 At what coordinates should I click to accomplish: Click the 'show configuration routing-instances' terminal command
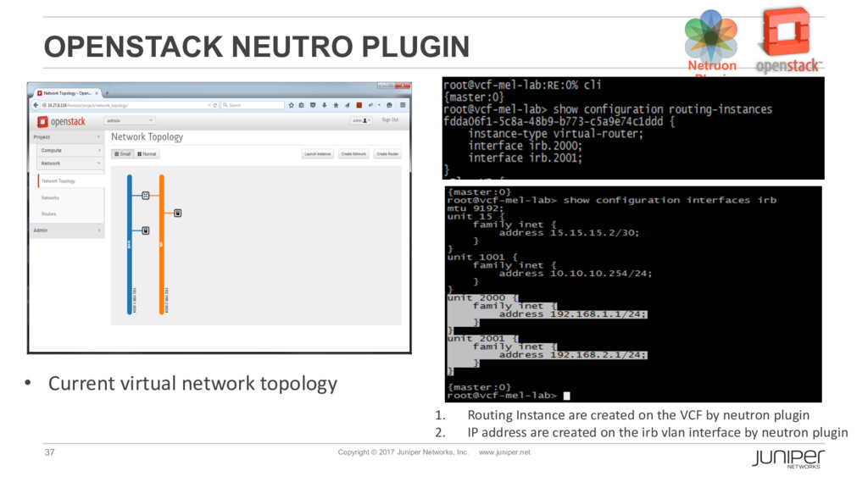[663, 109]
